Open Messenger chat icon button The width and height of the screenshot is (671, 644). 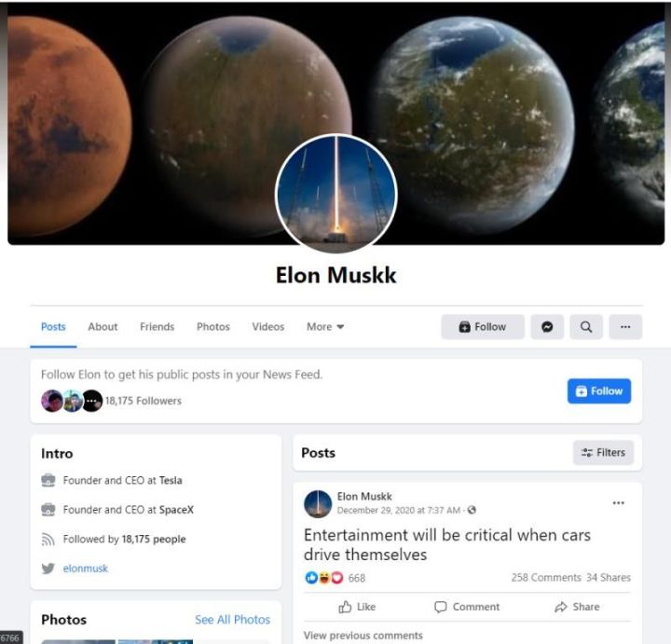click(547, 327)
